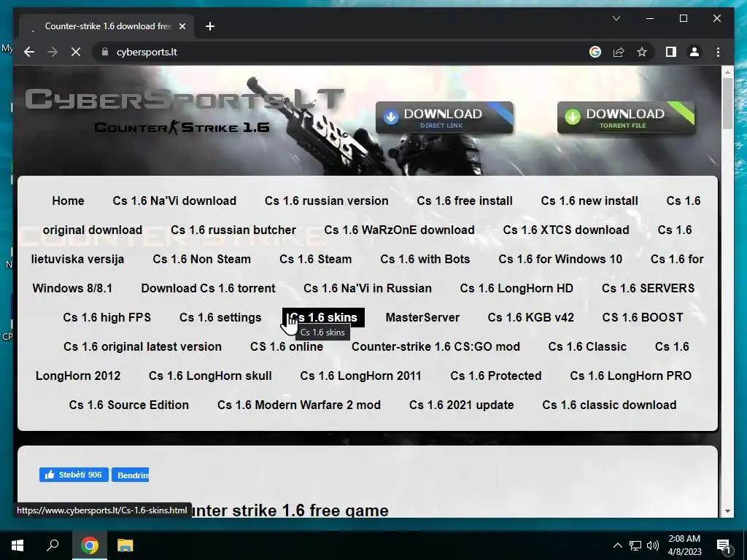The height and width of the screenshot is (560, 747).
Task: Open Cs 1.6 WaRzOnE download
Action: (x=399, y=230)
